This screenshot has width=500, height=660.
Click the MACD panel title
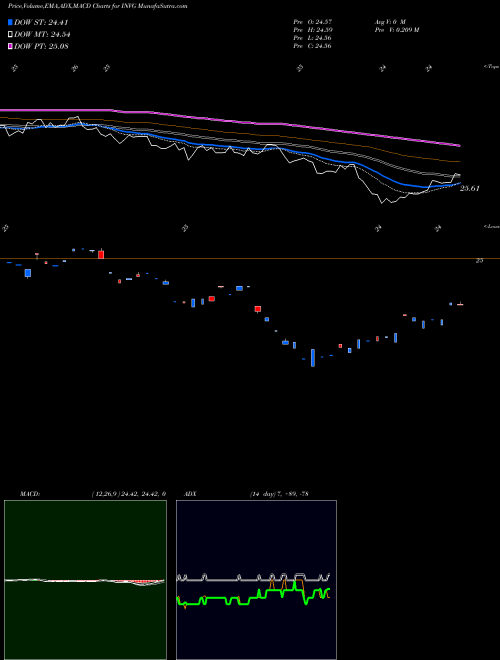click(29, 494)
